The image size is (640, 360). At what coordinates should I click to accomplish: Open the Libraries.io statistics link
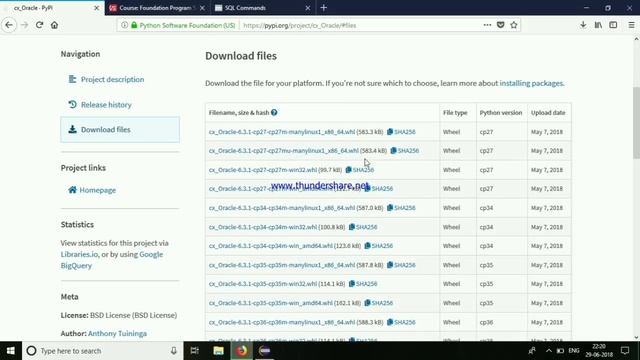point(79,254)
